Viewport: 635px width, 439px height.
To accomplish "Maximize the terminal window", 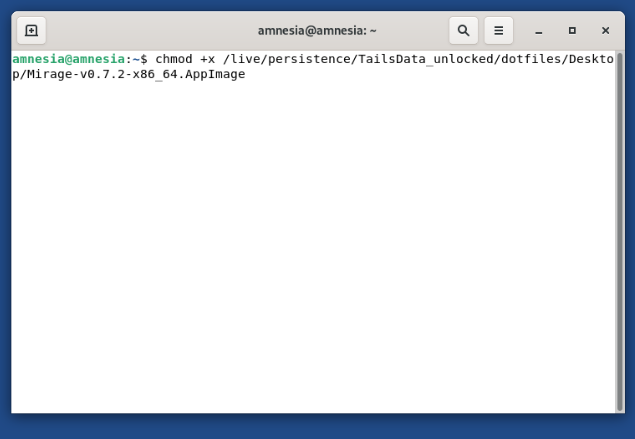I will [x=572, y=31].
